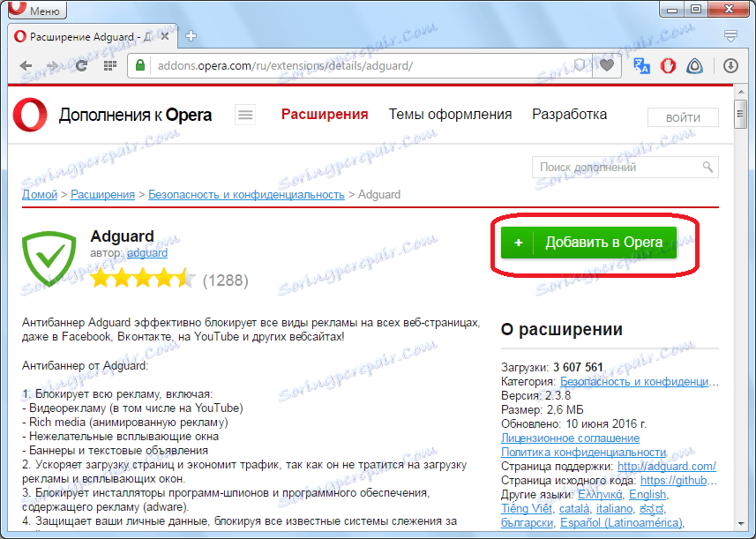Add page to bookmarks with heart icon
Image resolution: width=756 pixels, height=539 pixels.
[607, 65]
